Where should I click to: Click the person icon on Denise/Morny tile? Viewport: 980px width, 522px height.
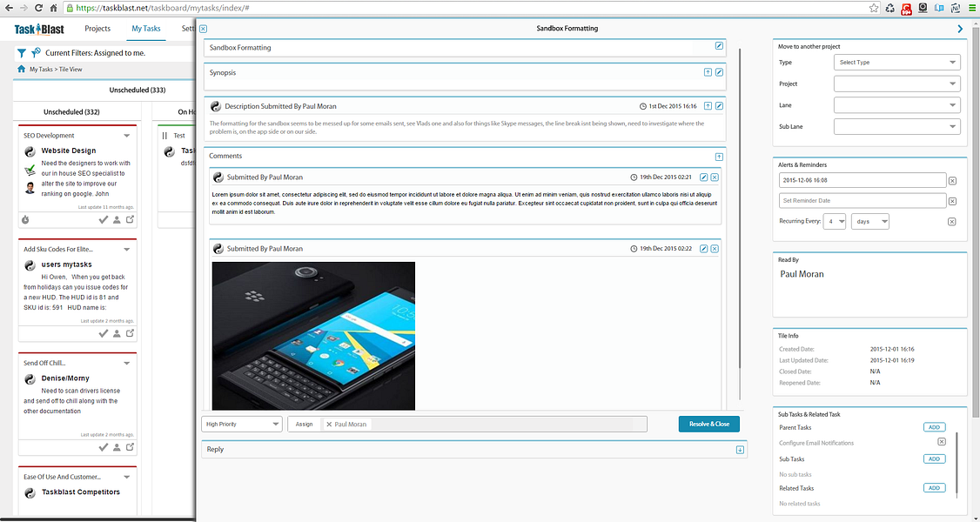pos(117,447)
